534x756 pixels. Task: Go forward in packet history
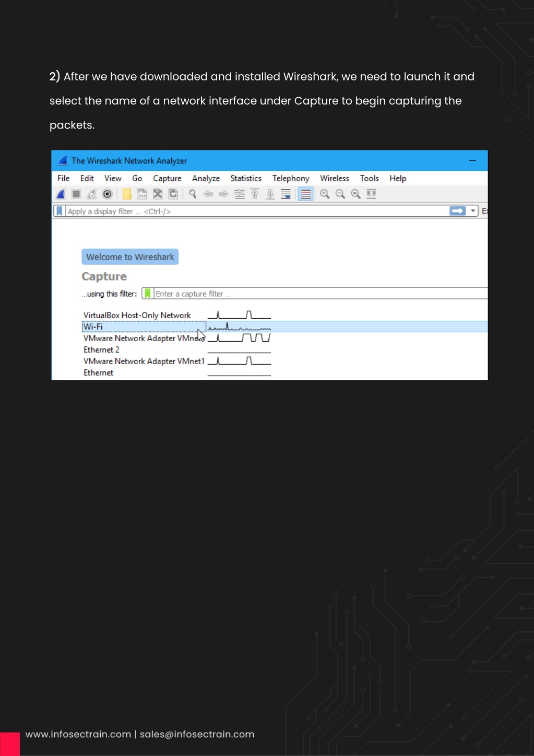click(x=224, y=194)
